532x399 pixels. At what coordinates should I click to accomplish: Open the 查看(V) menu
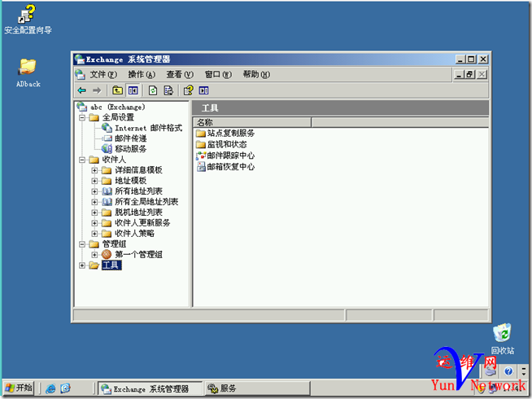pyautogui.click(x=180, y=75)
